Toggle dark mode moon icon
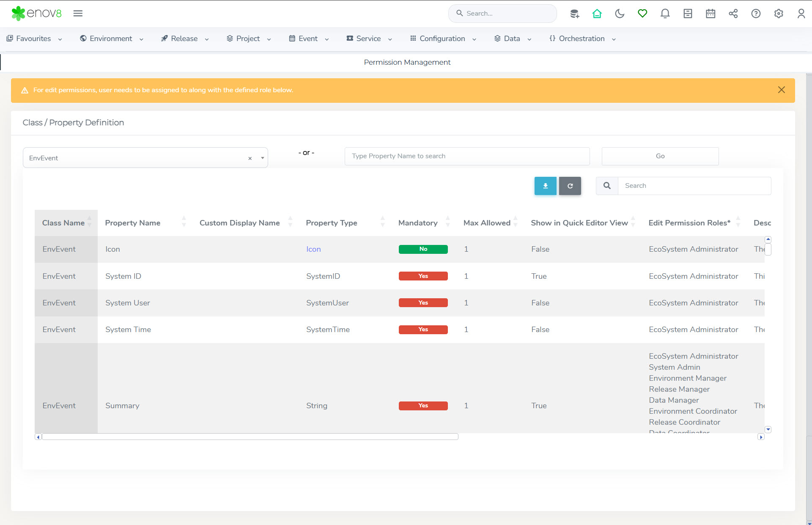This screenshot has width=812, height=525. point(620,14)
